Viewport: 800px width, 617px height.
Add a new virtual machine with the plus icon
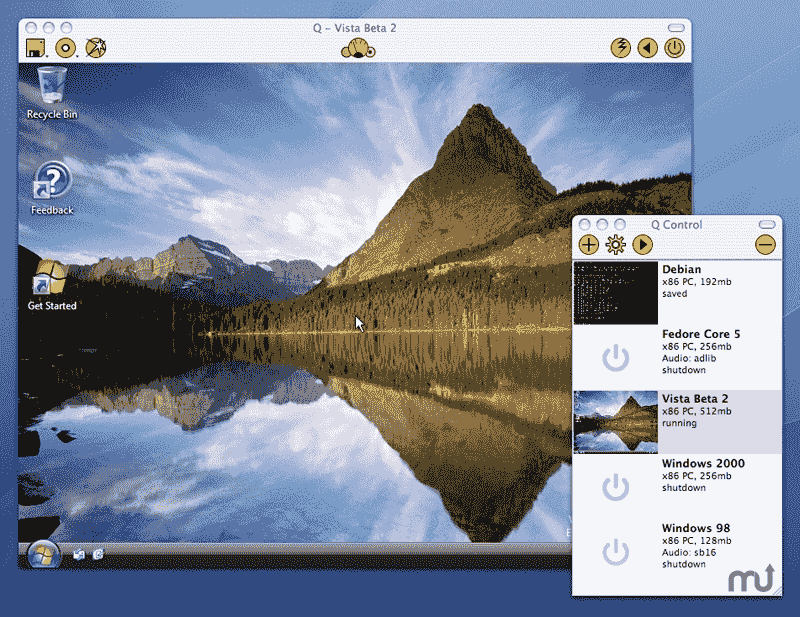[588, 244]
